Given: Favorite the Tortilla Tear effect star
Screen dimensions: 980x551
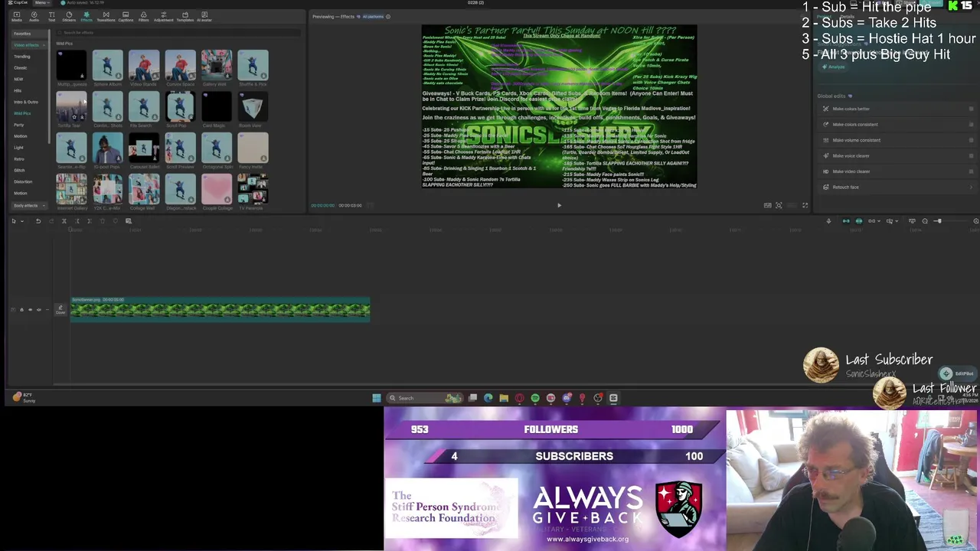Looking at the screenshot, I should point(74,117).
